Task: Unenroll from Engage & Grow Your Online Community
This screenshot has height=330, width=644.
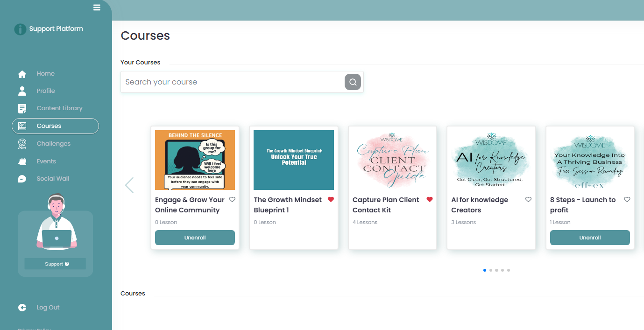Action: 195,238
